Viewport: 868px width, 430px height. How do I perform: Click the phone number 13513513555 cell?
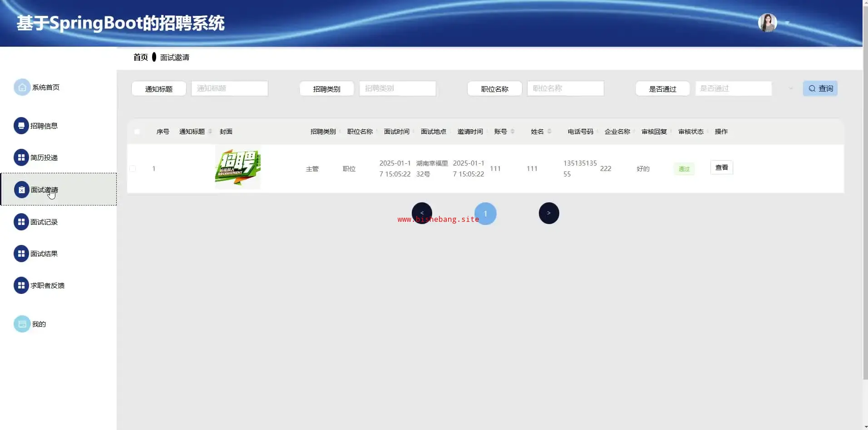pyautogui.click(x=580, y=169)
